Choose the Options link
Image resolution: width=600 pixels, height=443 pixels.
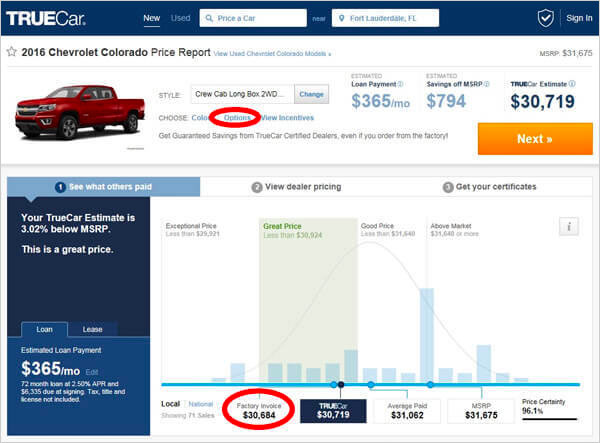237,118
